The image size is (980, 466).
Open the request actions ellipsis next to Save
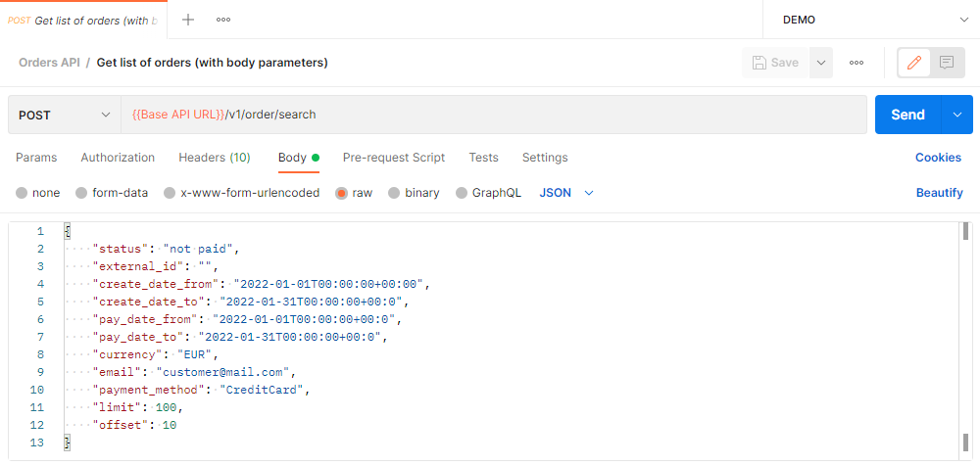pyautogui.click(x=857, y=63)
